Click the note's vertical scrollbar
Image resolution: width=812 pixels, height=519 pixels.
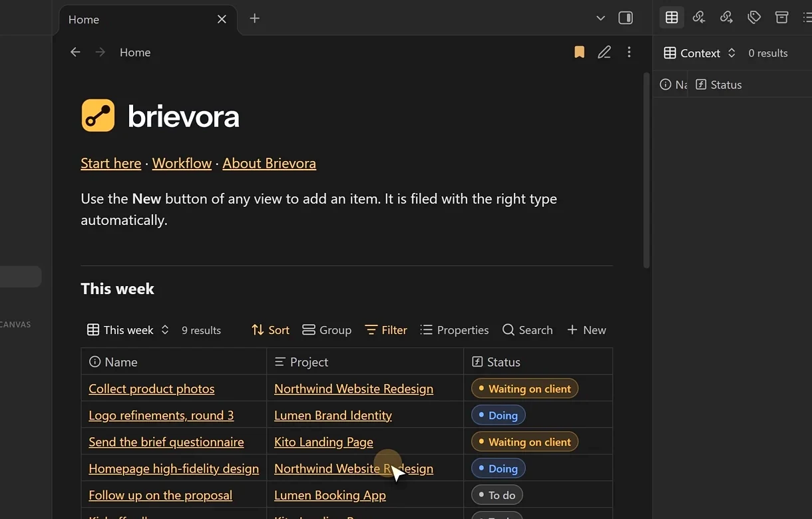click(x=646, y=170)
